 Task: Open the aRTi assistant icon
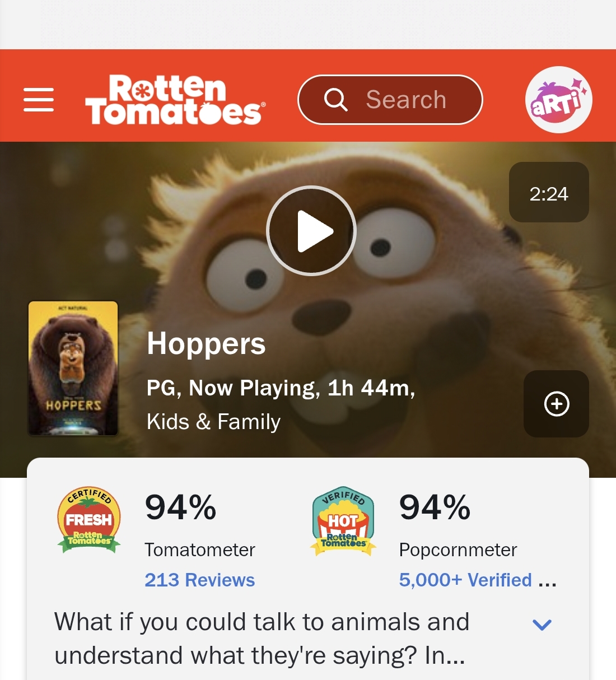coord(558,100)
